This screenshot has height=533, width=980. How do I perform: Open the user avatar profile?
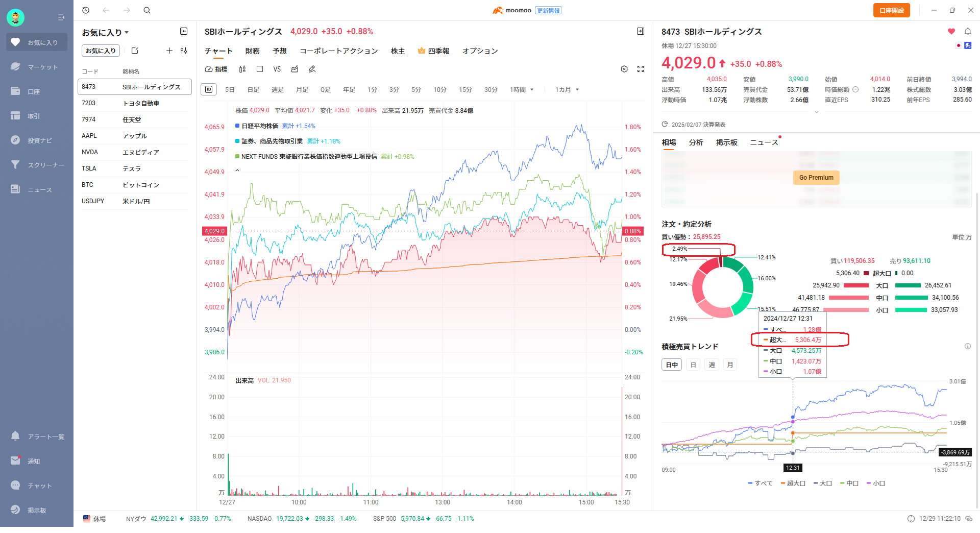[15, 18]
